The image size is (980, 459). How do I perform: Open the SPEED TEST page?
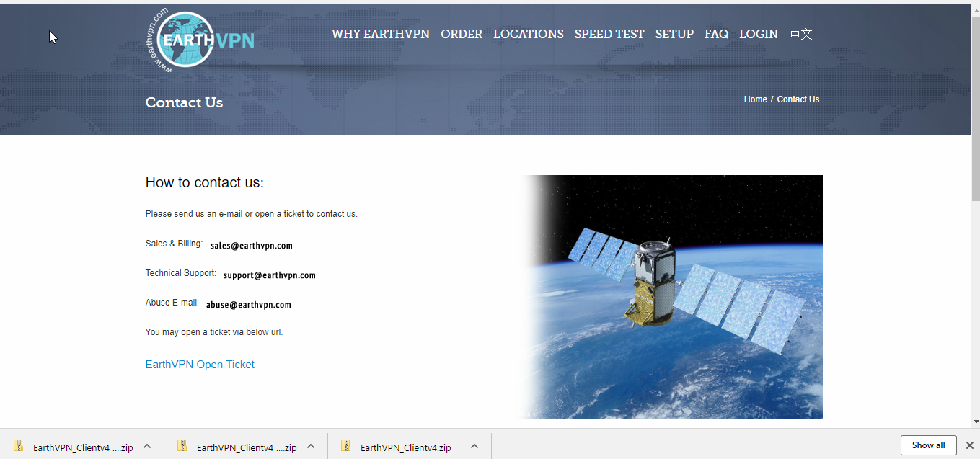(609, 34)
